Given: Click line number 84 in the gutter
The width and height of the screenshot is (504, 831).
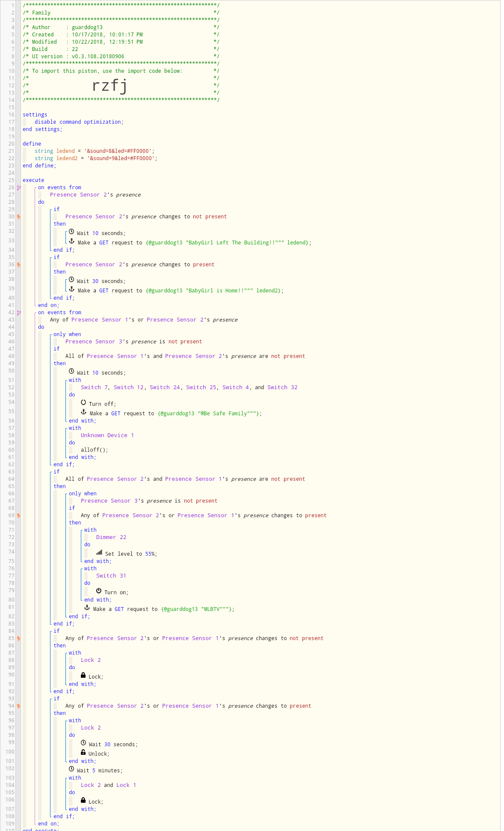Looking at the screenshot, I should (x=12, y=631).
